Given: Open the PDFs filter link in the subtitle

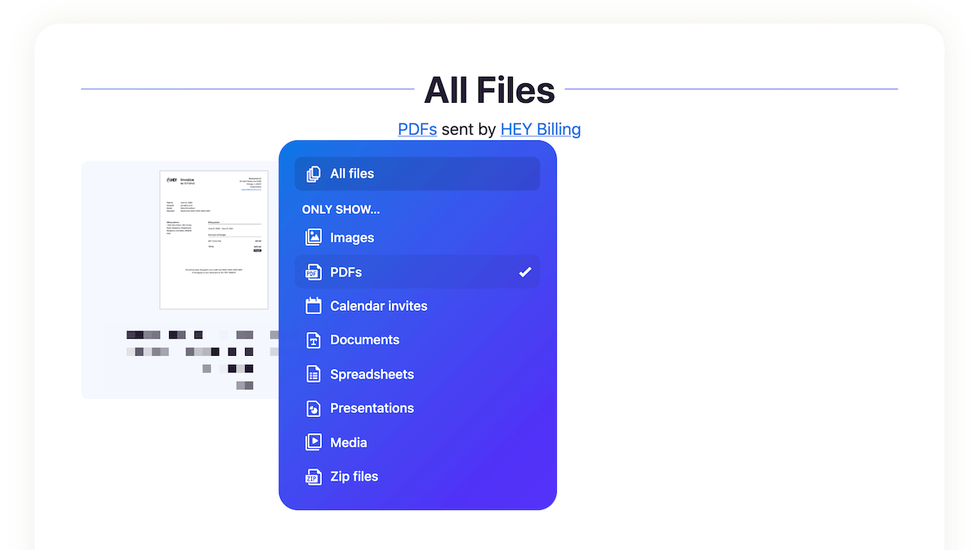Looking at the screenshot, I should pyautogui.click(x=417, y=129).
